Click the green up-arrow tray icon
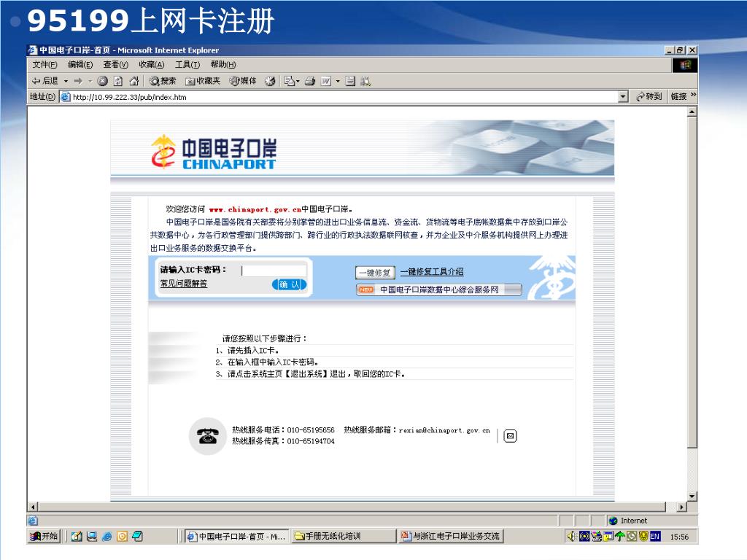 click(620, 537)
